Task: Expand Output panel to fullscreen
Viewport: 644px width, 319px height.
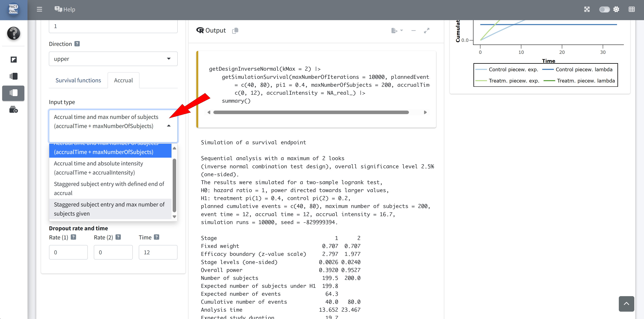Action: pyautogui.click(x=427, y=30)
